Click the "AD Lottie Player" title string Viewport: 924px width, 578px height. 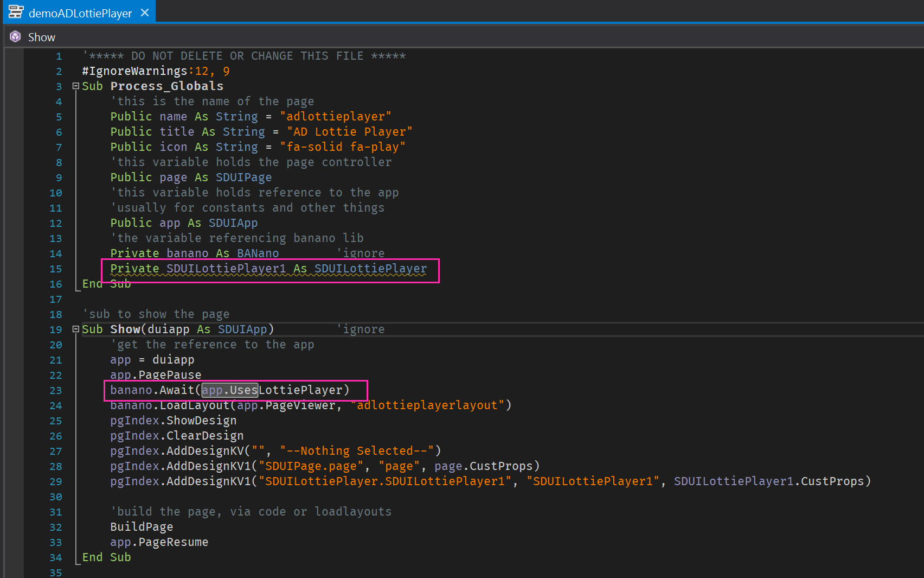point(349,132)
